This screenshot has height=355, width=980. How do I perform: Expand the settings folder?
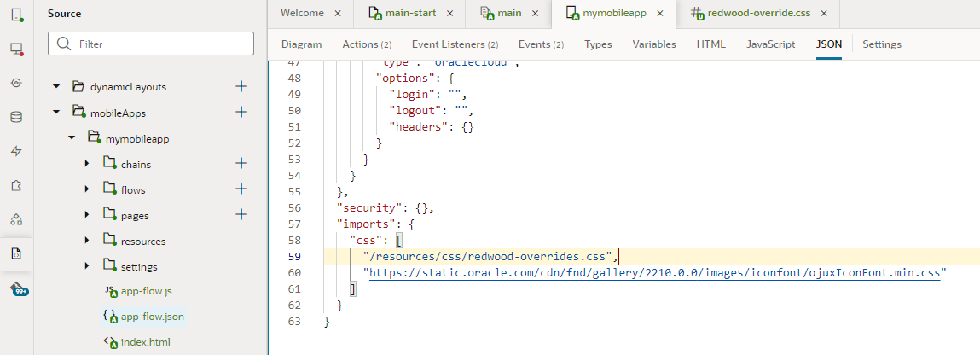coord(87,266)
